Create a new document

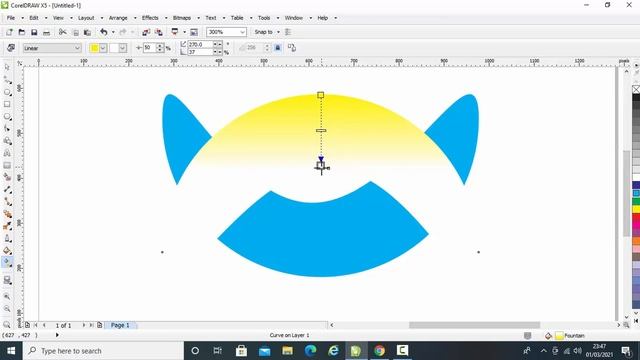point(9,32)
